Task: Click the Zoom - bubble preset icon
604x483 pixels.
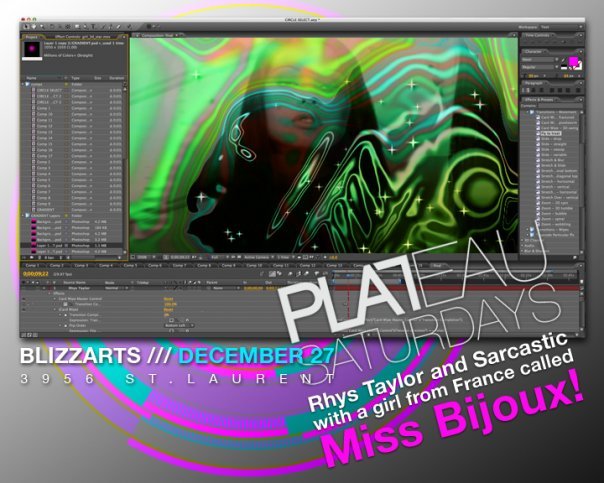Action: (538, 213)
